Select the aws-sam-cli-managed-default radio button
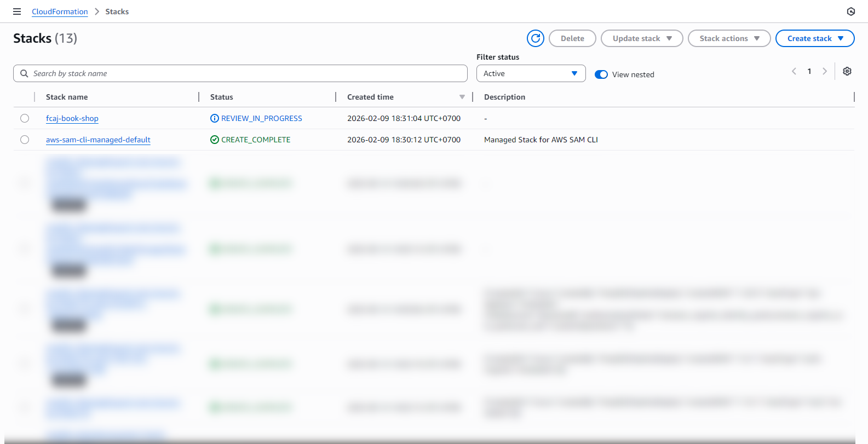 tap(25, 140)
